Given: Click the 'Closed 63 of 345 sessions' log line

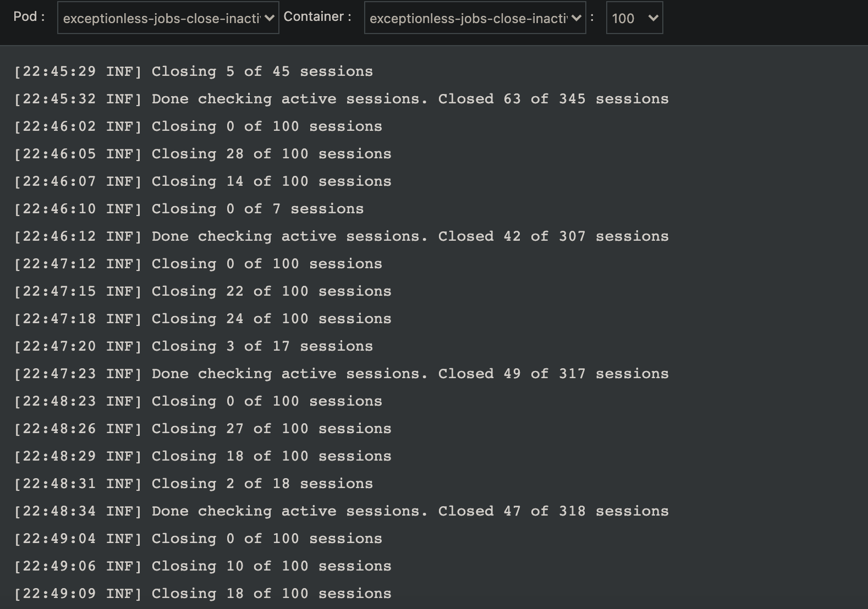Looking at the screenshot, I should pyautogui.click(x=341, y=99).
